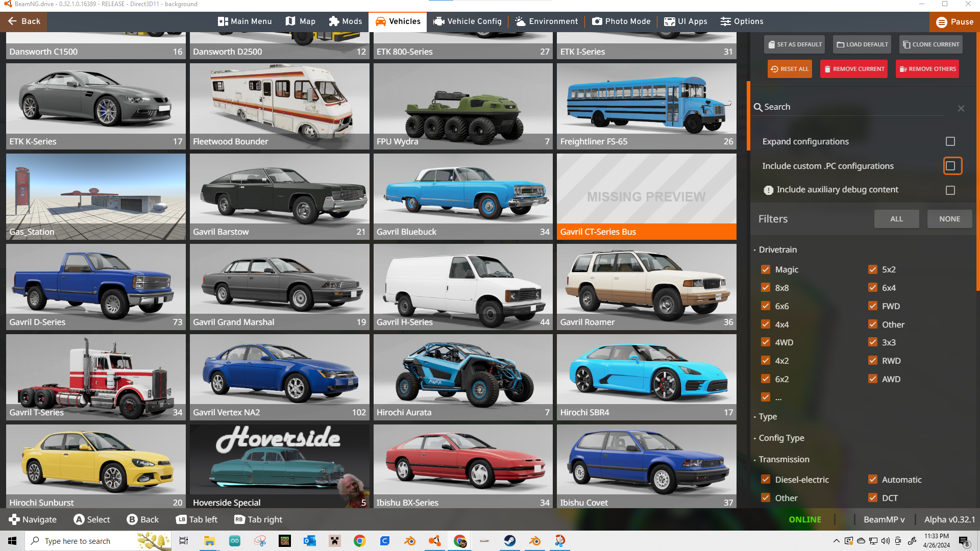The image size is (980, 551).
Task: Open Chrome from the taskbar
Action: coord(360,541)
